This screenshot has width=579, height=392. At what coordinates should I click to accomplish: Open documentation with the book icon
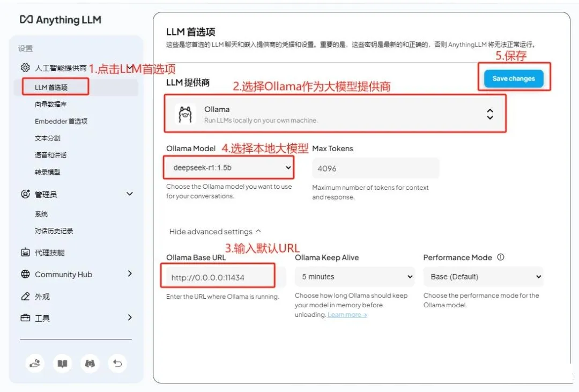[62, 364]
